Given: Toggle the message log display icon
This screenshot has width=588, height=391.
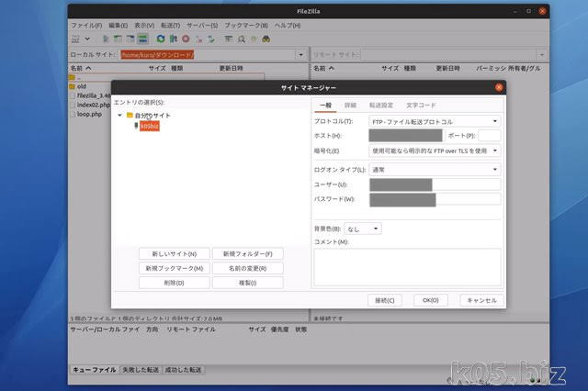Looking at the screenshot, I should (x=106, y=39).
